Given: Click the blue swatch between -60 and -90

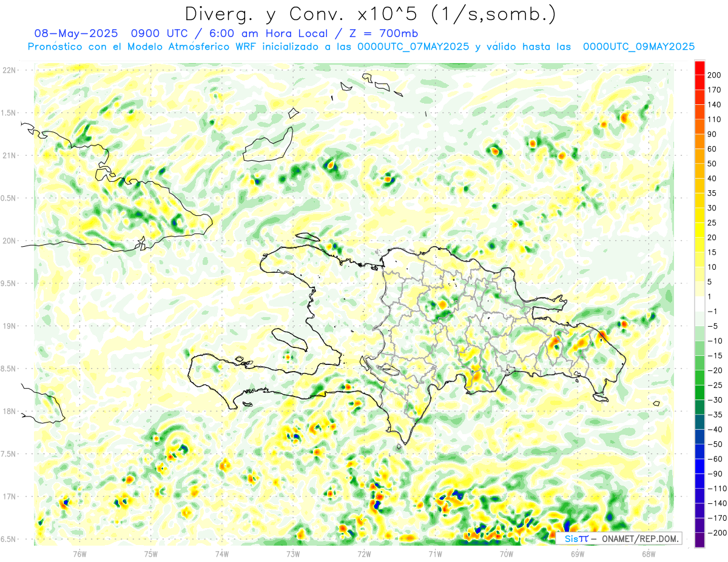Looking at the screenshot, I should (x=699, y=466).
